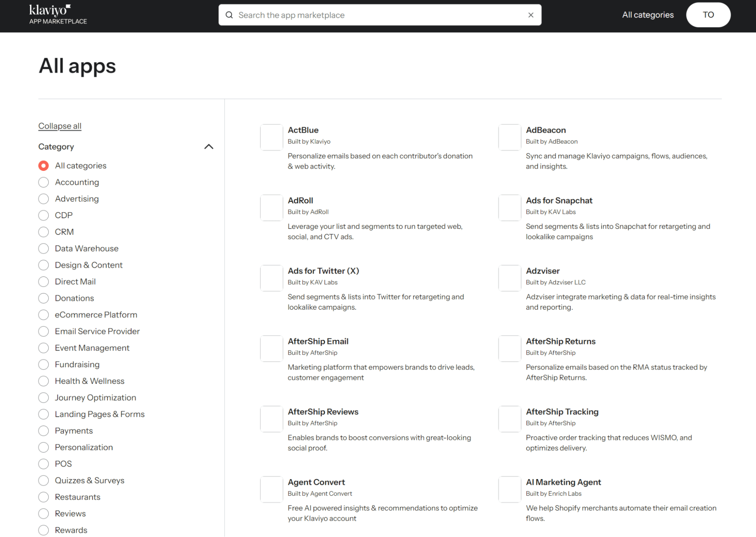The width and height of the screenshot is (756, 537).
Task: Choose Quizzes & Surveys filter
Action: click(43, 481)
